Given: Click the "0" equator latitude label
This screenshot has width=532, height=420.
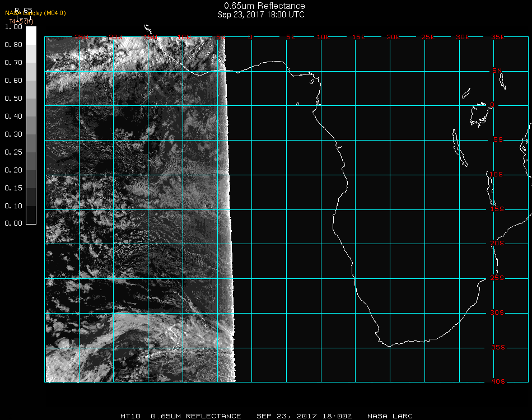Looking at the screenshot, I should coord(492,105).
